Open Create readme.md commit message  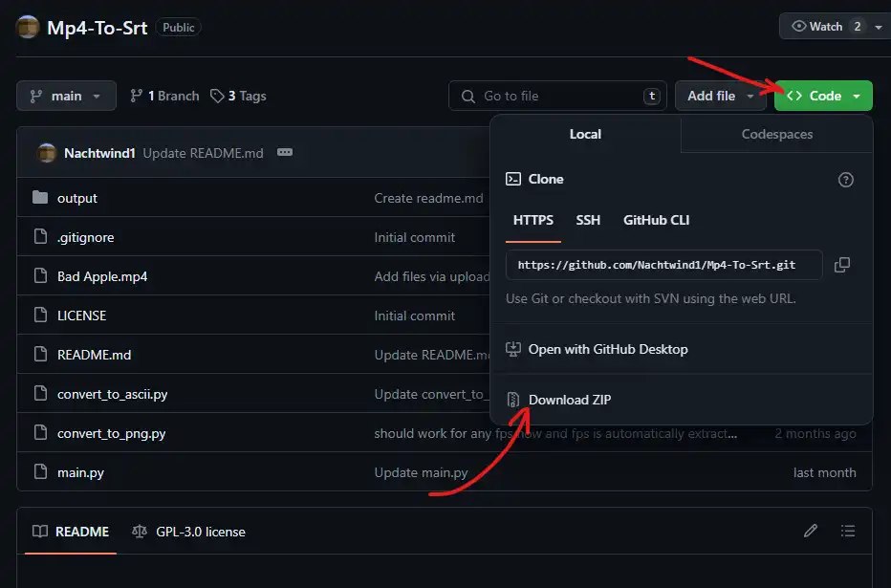(428, 198)
